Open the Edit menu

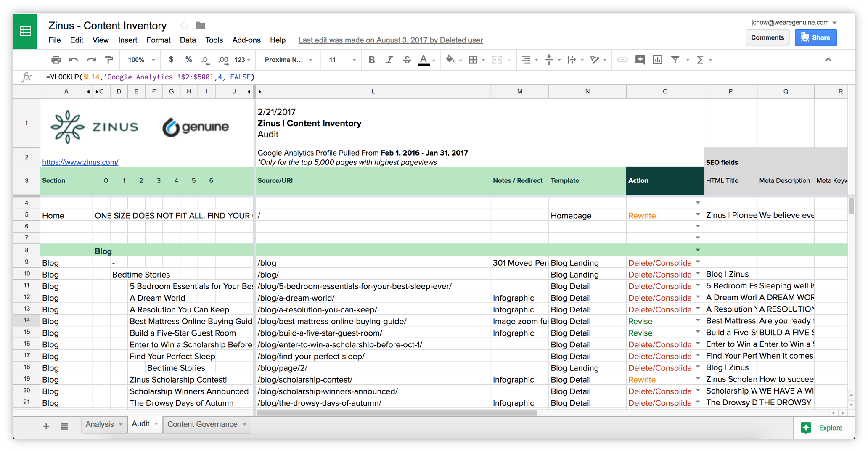(x=77, y=40)
